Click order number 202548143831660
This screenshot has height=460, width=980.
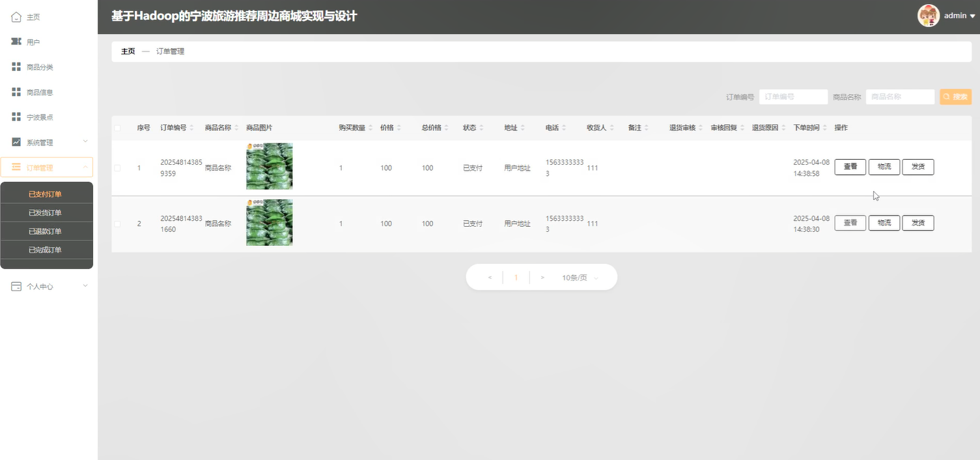tap(182, 223)
